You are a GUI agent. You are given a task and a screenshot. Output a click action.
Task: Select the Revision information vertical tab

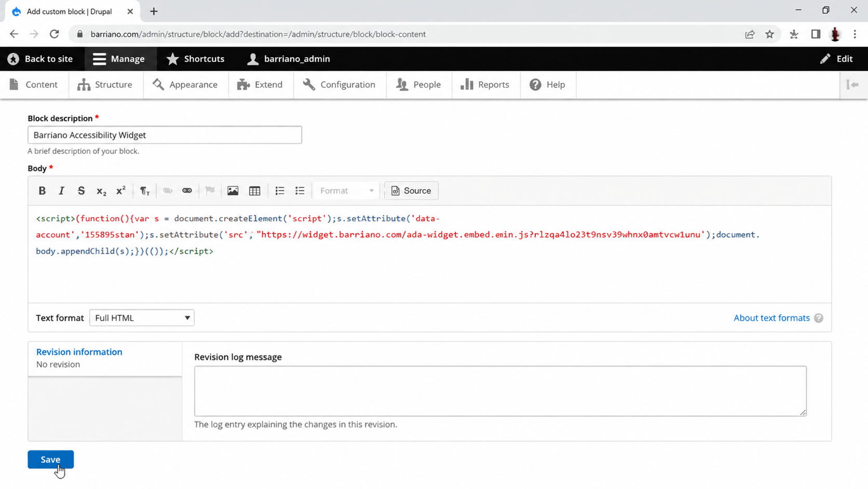click(x=105, y=358)
